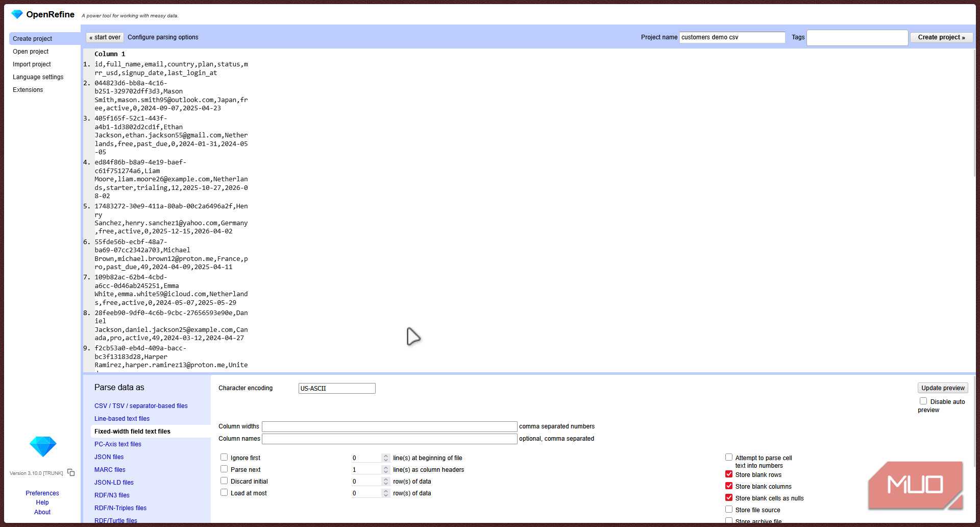
Task: Click the Configure parsing options heading
Action: click(x=163, y=37)
